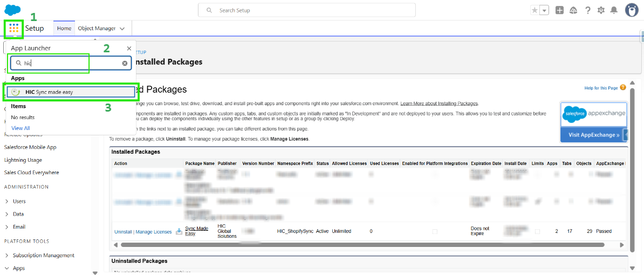The image size is (644, 275).
Task: Open the Global Actions plus icon
Action: click(559, 10)
